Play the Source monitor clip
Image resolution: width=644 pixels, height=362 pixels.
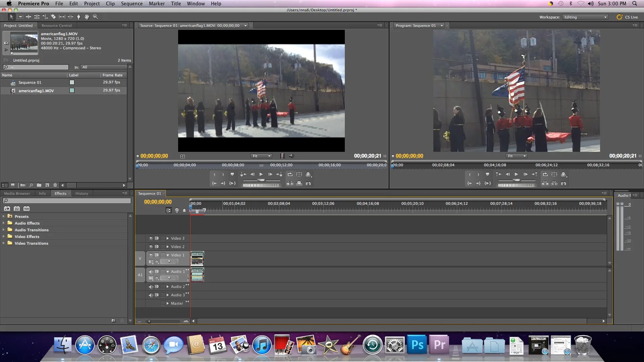[261, 174]
